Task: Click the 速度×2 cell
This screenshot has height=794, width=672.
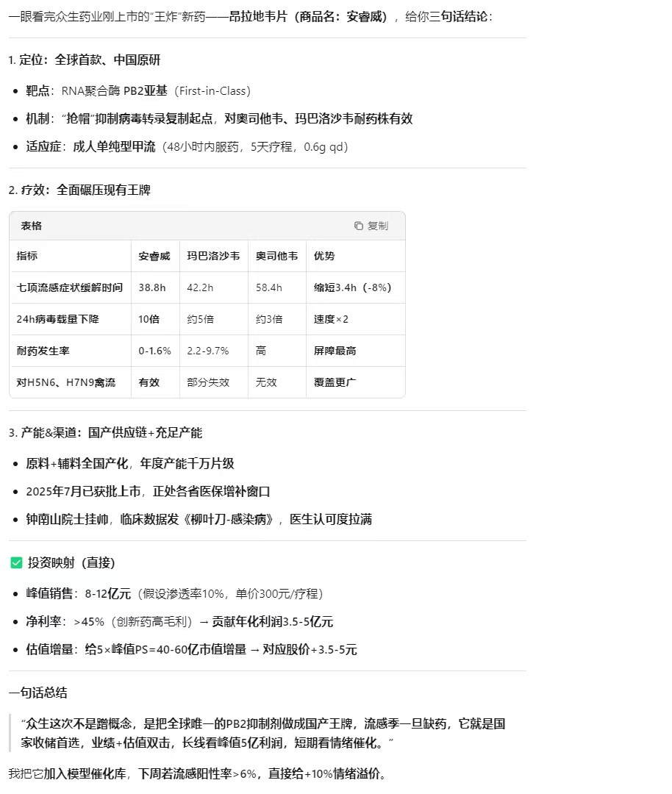Action: [x=331, y=319]
